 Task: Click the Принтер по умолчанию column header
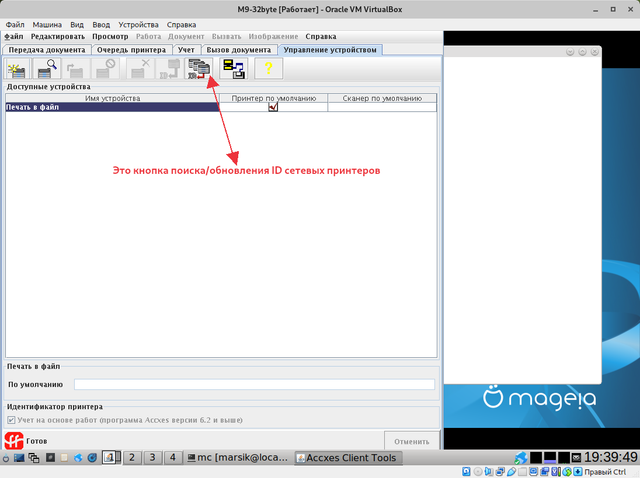click(273, 98)
